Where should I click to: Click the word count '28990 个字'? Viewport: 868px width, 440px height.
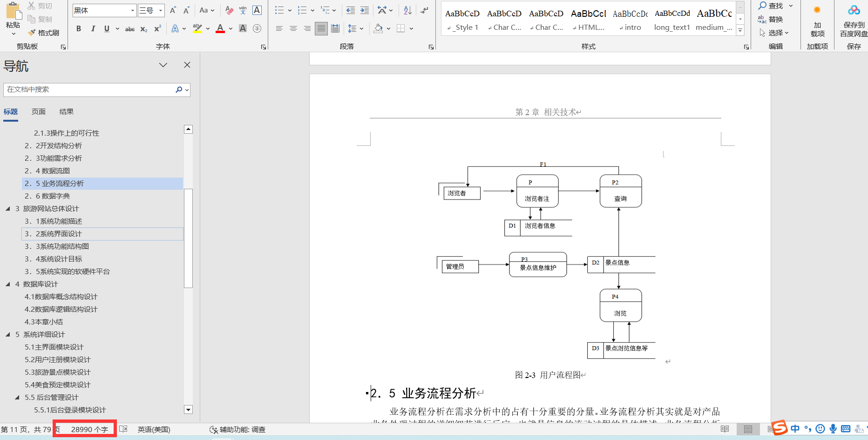89,429
